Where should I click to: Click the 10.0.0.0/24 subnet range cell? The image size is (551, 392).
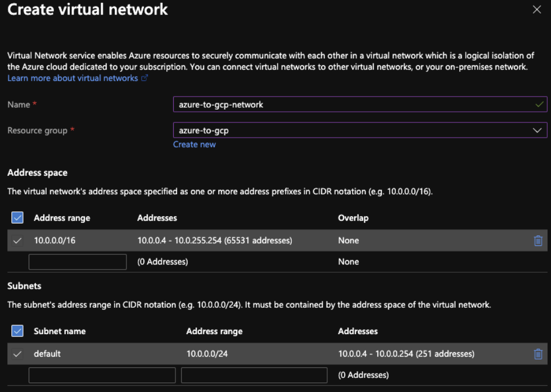207,354
